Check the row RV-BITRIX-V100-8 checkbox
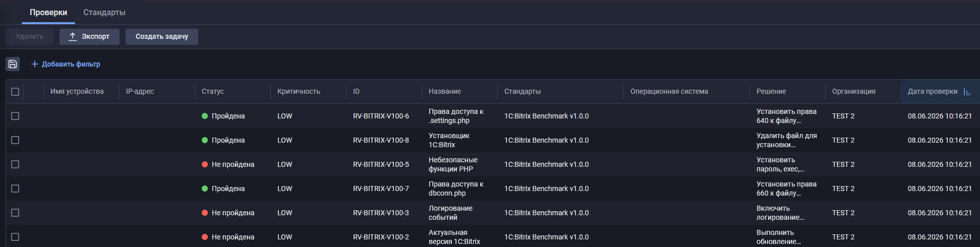This screenshot has width=980, height=247. coord(15,140)
